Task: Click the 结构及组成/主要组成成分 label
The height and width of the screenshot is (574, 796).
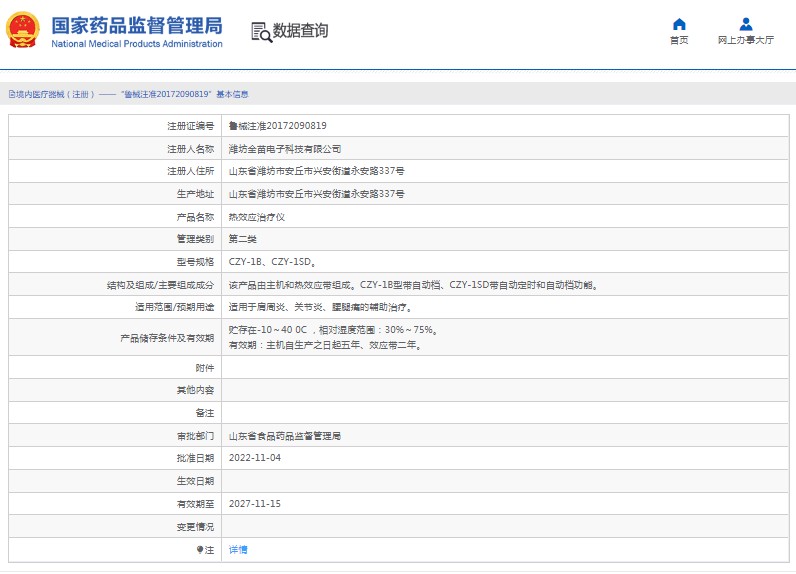Action: pyautogui.click(x=160, y=285)
